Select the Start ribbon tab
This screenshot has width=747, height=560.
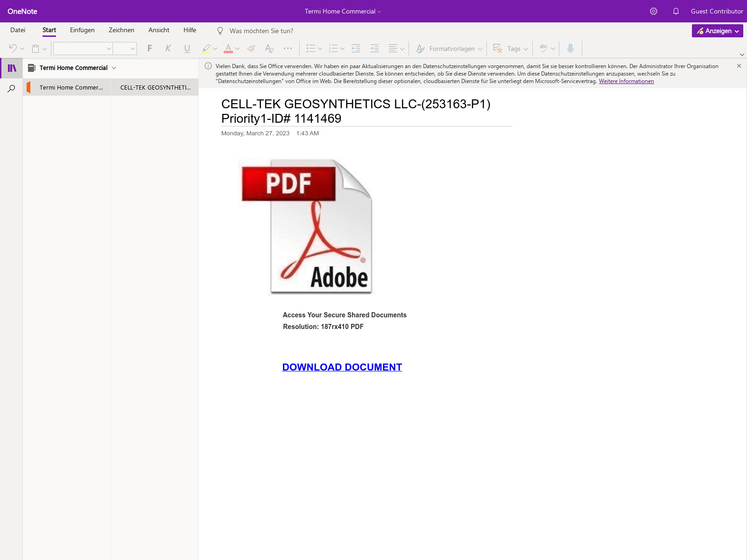click(x=49, y=30)
